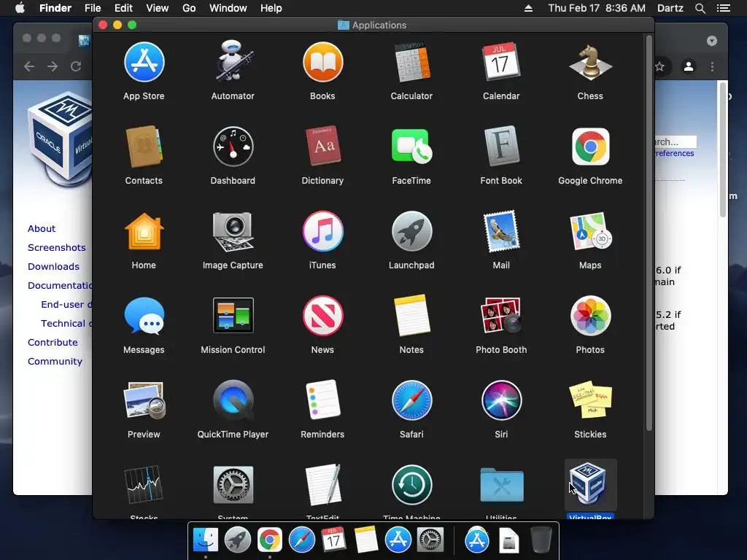Click the Dartz user name in the menu bar
The height and width of the screenshot is (560, 747).
tap(670, 8)
